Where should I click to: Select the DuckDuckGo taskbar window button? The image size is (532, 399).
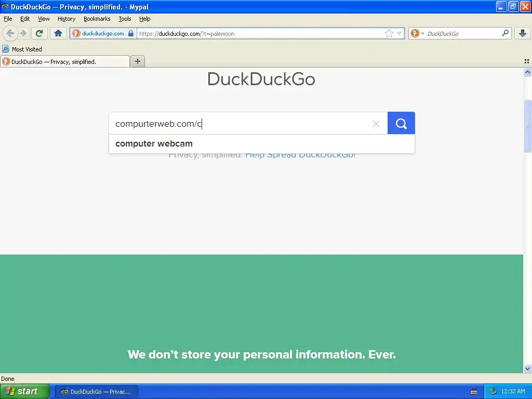coord(96,392)
